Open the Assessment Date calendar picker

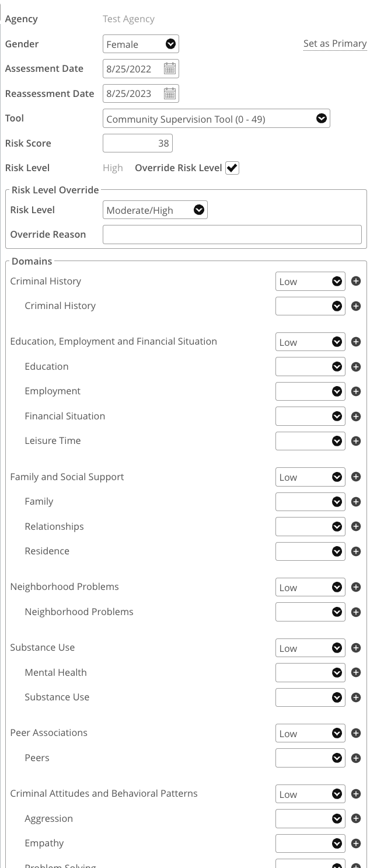point(169,69)
